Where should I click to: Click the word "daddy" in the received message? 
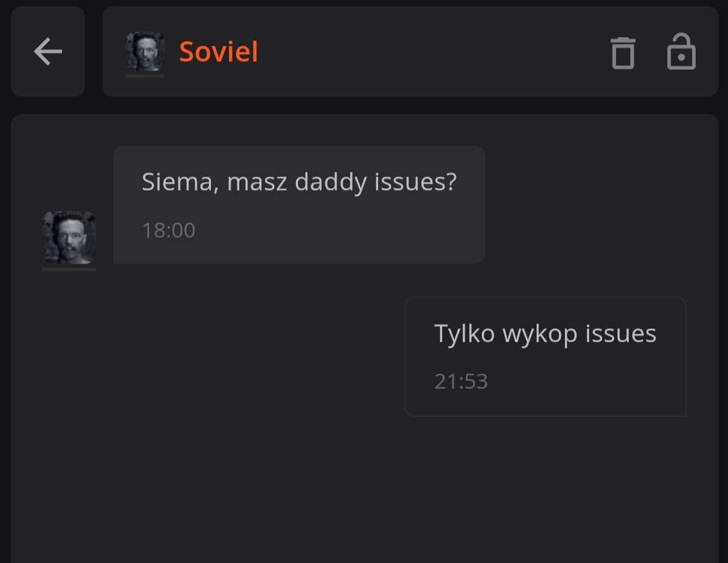click(x=331, y=182)
